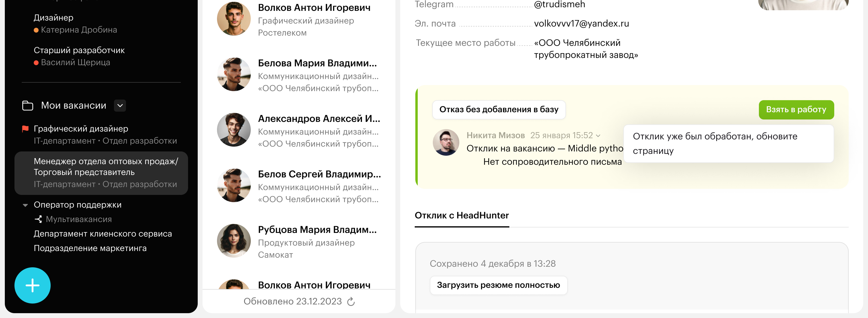The width and height of the screenshot is (868, 318).
Task: Switch to the Отклик с HeadHunter tab
Action: tap(462, 215)
